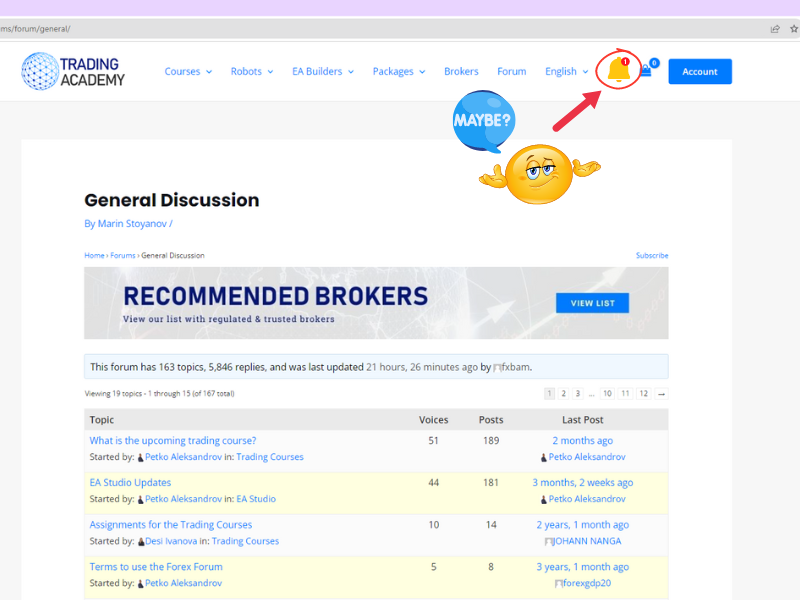Open Trading Courses category in first topic row
Screen dimensions: 800x600
coord(270,457)
